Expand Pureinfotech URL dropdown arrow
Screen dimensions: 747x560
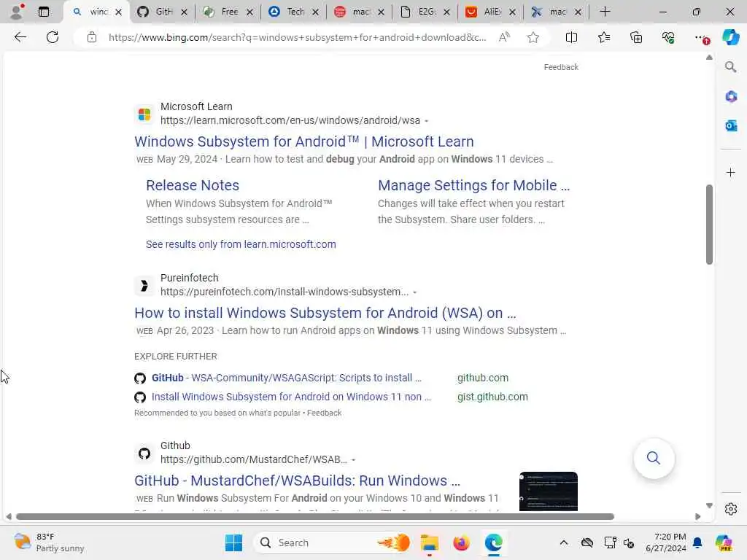click(x=415, y=292)
